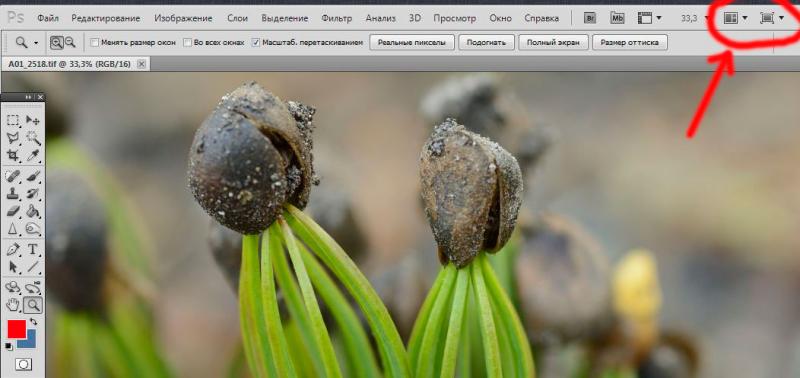Close the A01_2518.tif document tab
The width and height of the screenshot is (800, 378).
141,64
